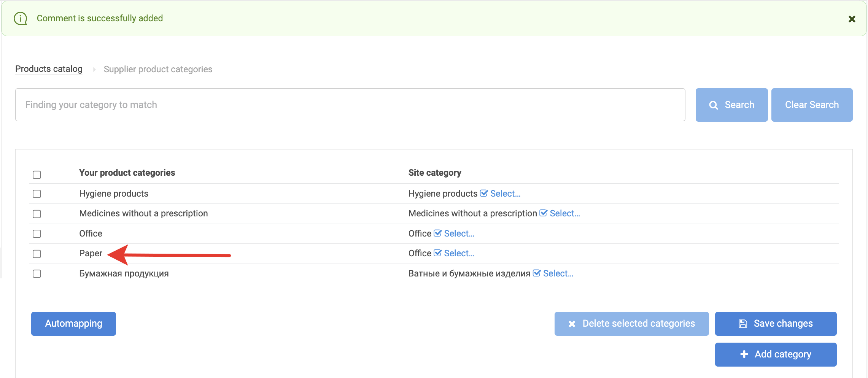Image resolution: width=868 pixels, height=378 pixels.
Task: Select the Paper category checkbox
Action: point(37,254)
